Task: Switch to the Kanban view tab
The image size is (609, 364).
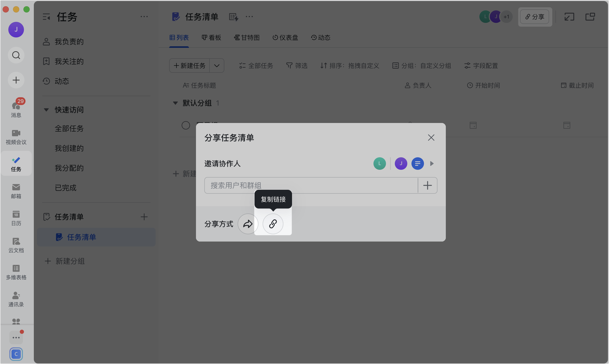Action: point(211,38)
